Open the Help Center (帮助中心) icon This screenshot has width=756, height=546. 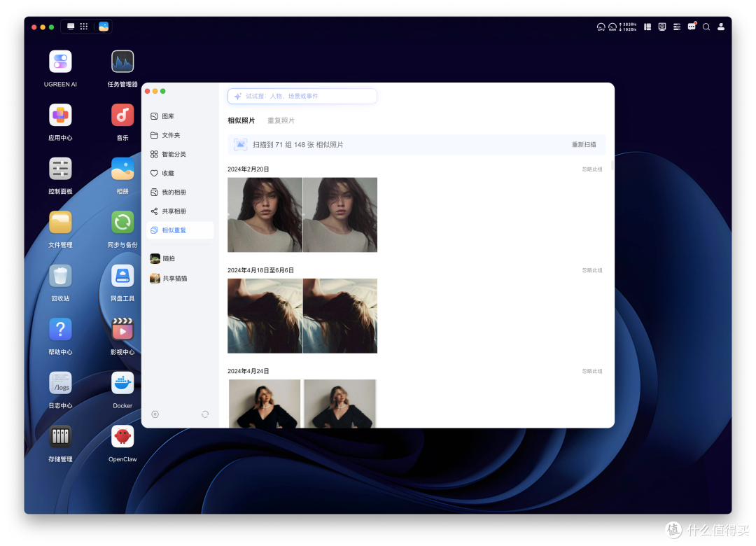point(60,330)
